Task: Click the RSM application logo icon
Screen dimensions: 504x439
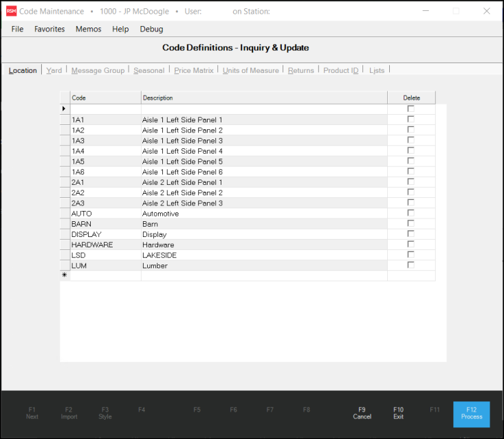Action: pos(11,11)
